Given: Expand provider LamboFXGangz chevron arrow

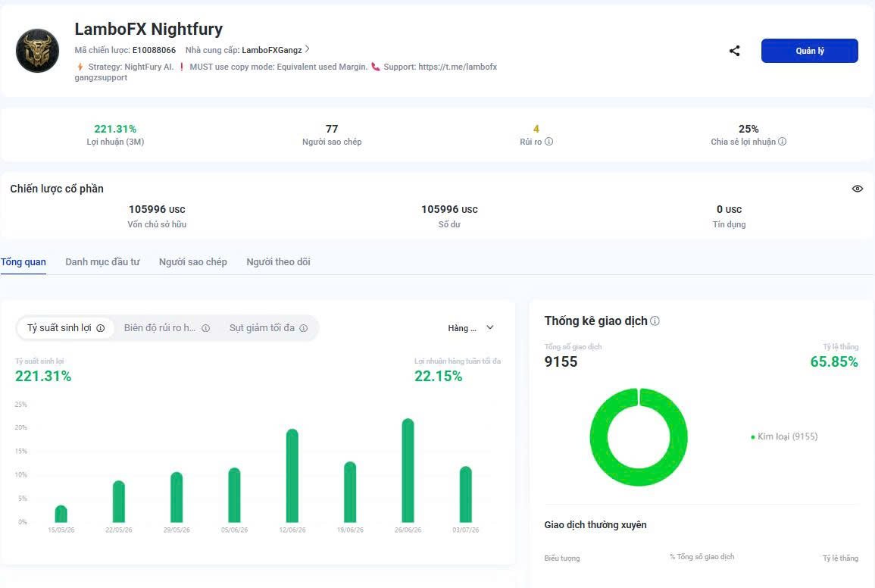Looking at the screenshot, I should tap(308, 49).
